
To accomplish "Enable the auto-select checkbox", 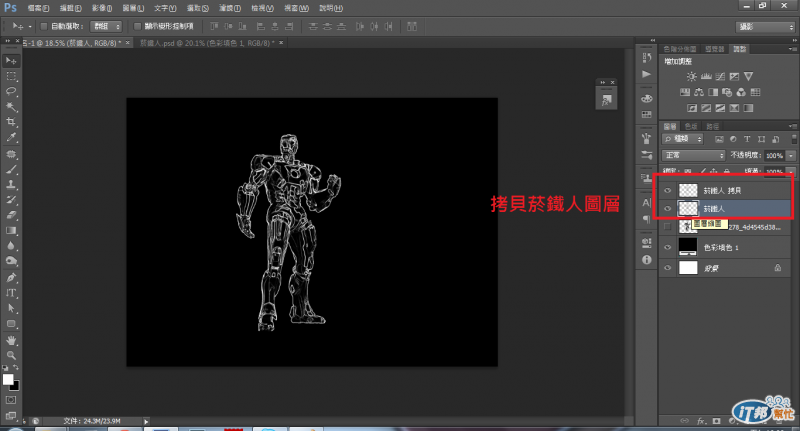I will tap(43, 25).
